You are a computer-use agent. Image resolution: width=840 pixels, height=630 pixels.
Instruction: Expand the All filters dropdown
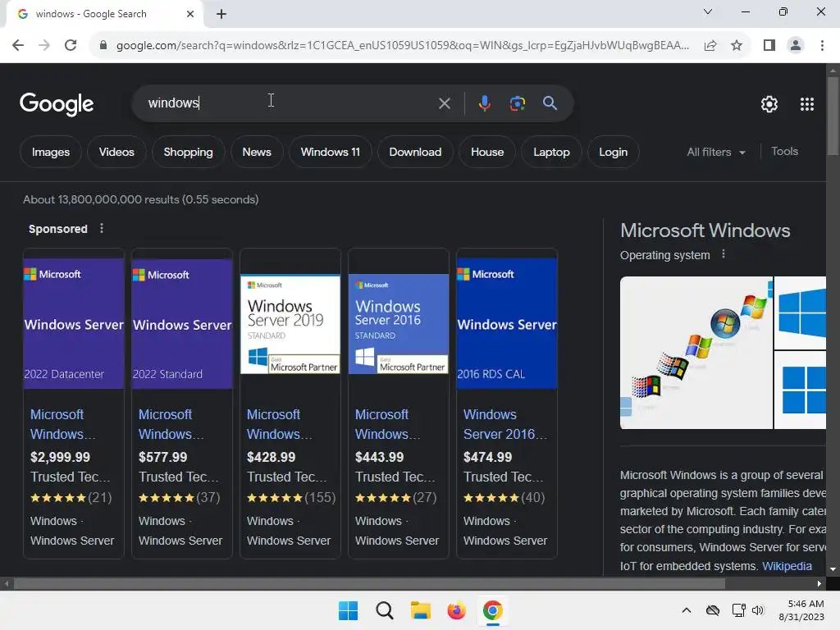pos(715,152)
